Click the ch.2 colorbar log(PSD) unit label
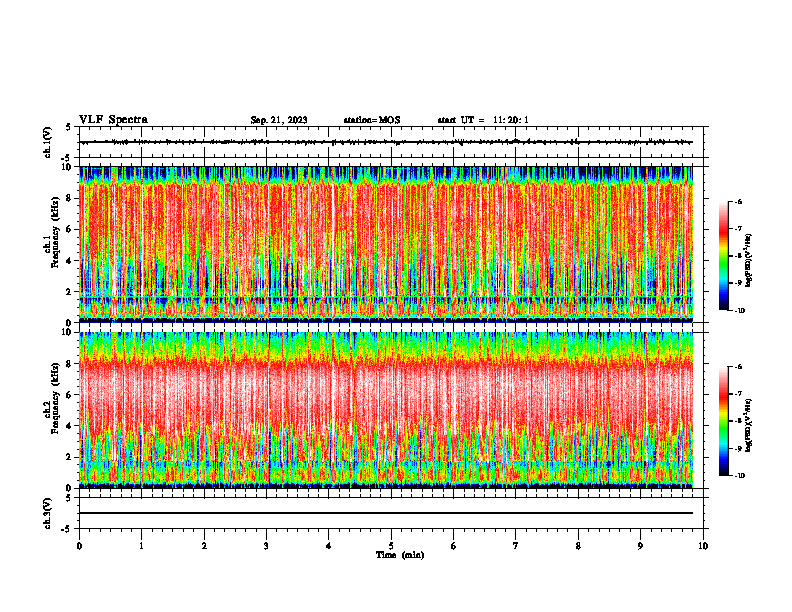Viewport: 792px width, 612px height. 749,425
